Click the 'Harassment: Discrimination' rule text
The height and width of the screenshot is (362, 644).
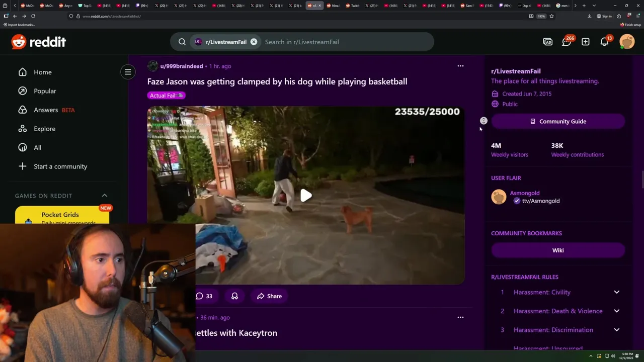tap(553, 330)
